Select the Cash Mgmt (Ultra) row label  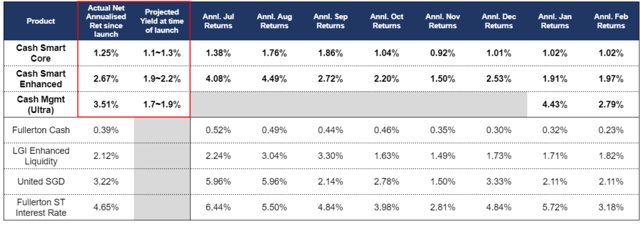click(41, 104)
